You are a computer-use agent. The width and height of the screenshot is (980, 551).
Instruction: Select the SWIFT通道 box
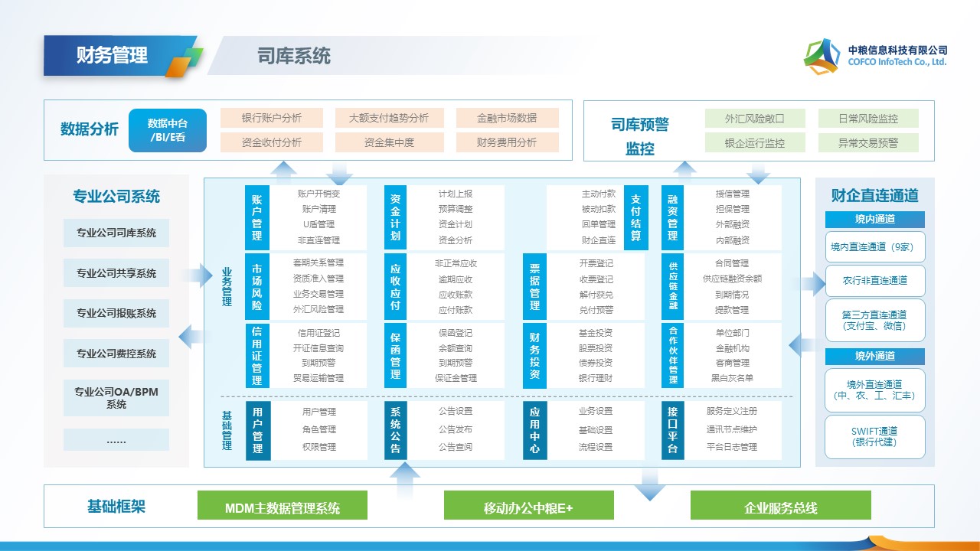[x=874, y=436]
